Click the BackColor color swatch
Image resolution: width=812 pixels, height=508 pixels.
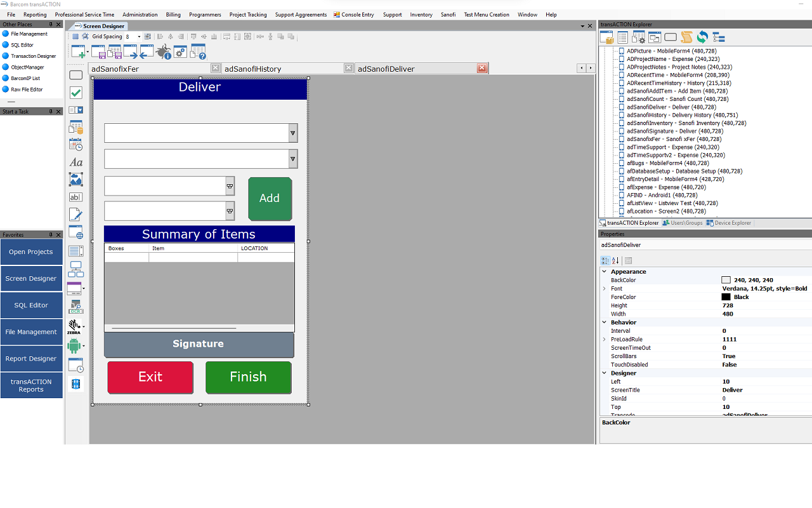coord(726,280)
